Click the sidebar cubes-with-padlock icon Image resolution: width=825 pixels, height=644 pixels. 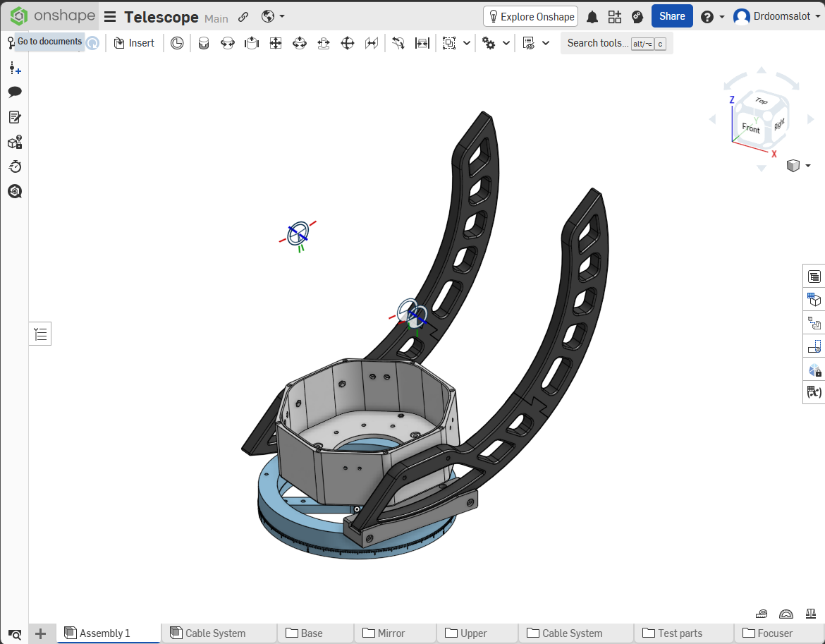(15, 142)
